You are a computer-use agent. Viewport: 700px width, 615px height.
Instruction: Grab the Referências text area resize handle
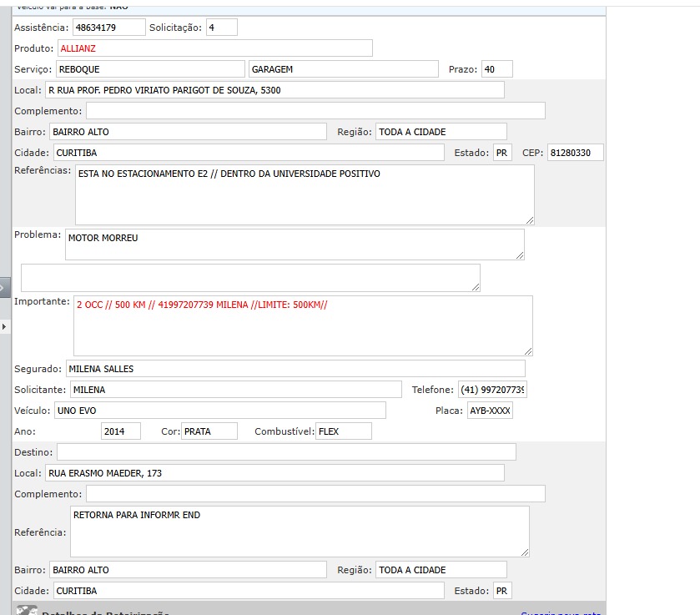coord(530,220)
